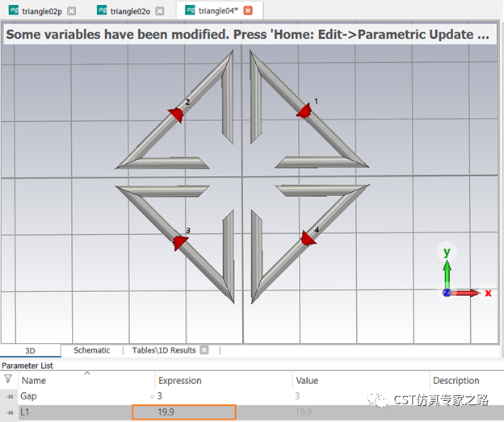Click the red x axis arrow
The image size is (504, 422).
click(x=466, y=293)
